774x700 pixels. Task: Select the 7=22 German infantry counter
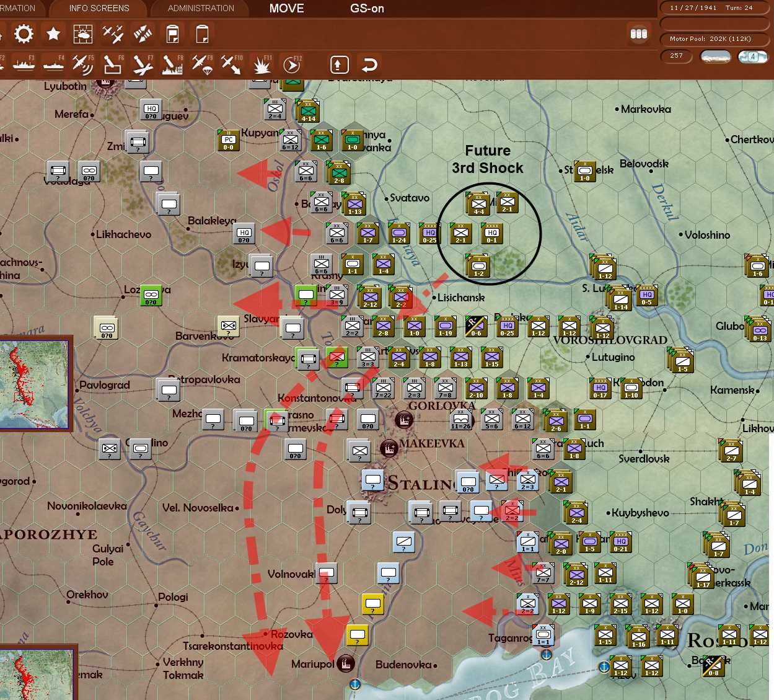[383, 388]
